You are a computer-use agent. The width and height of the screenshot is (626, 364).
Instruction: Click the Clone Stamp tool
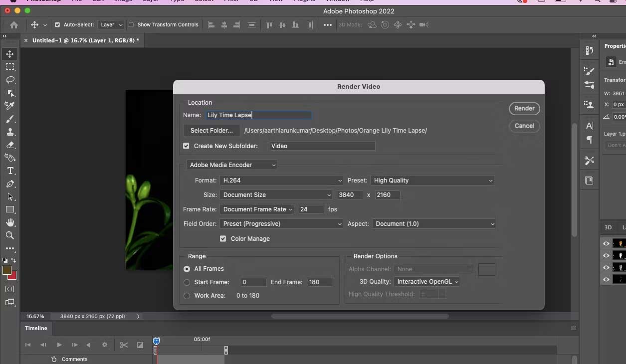[x=10, y=132]
